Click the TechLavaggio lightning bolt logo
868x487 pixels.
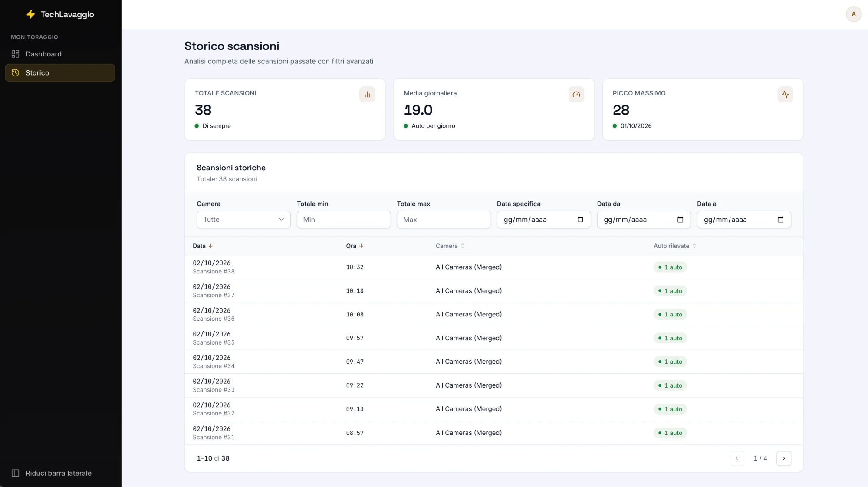pos(30,14)
